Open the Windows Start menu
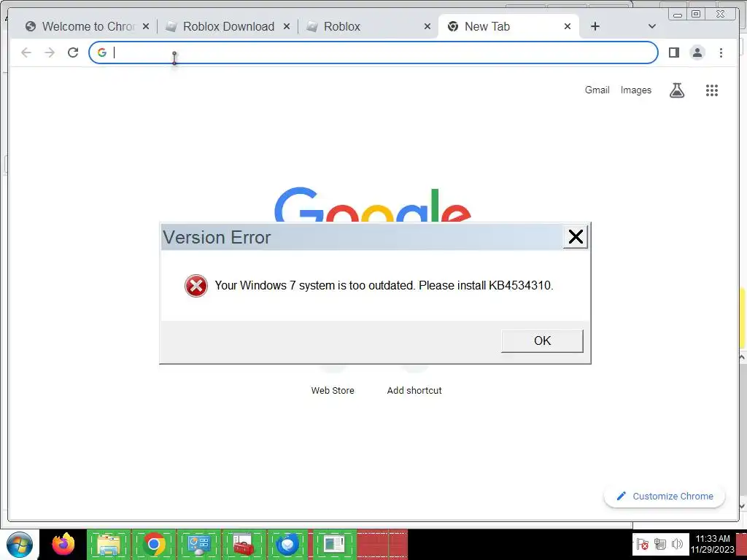Screen dimensions: 747x560 [x=20, y=544]
